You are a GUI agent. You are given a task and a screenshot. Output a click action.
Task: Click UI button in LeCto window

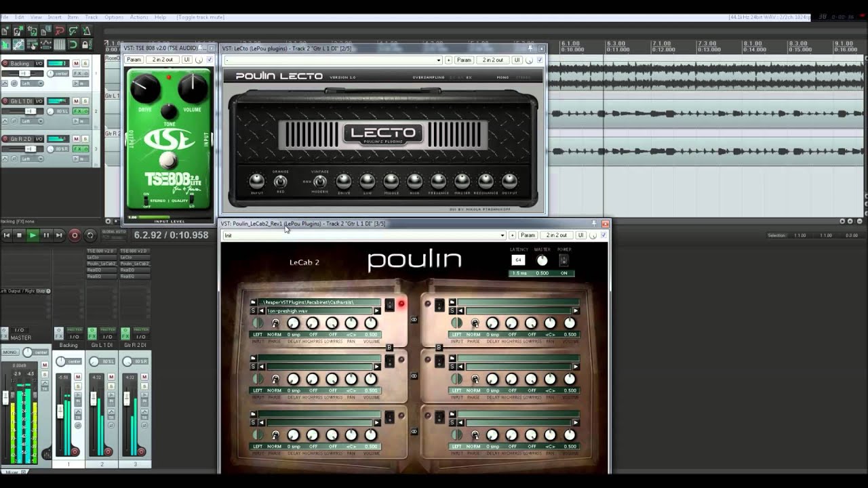point(517,60)
